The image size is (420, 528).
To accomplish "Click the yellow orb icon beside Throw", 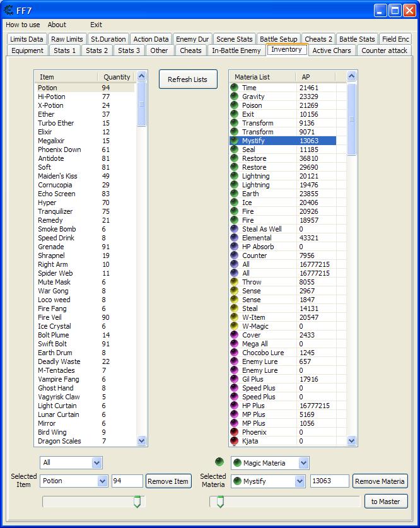I will pyautogui.click(x=235, y=282).
